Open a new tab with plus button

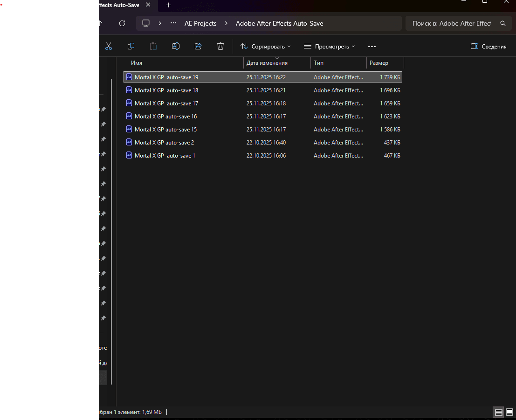tap(169, 5)
